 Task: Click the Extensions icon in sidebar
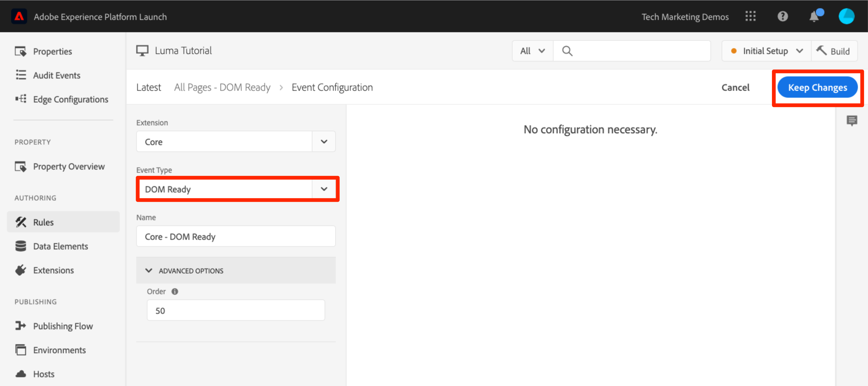coord(20,270)
